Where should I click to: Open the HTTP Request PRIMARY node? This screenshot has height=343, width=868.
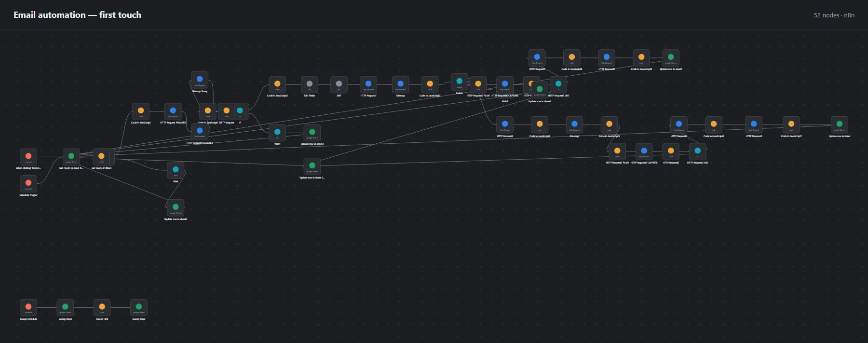click(173, 112)
